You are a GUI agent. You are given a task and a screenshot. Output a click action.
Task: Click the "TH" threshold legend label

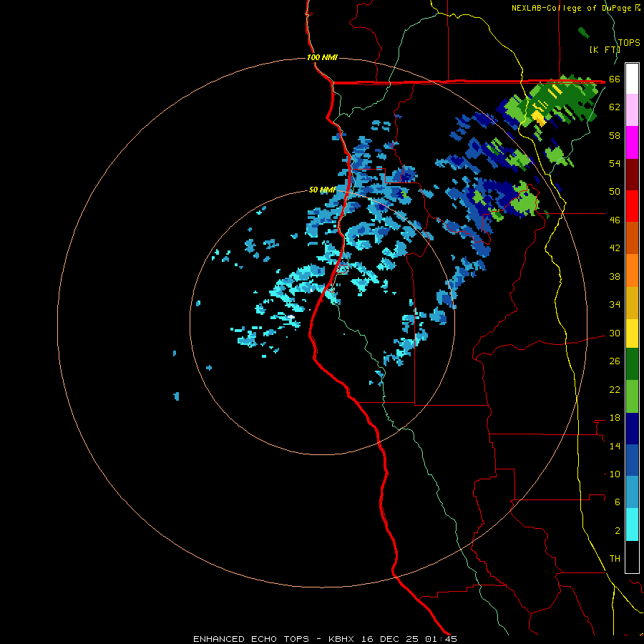[615, 558]
